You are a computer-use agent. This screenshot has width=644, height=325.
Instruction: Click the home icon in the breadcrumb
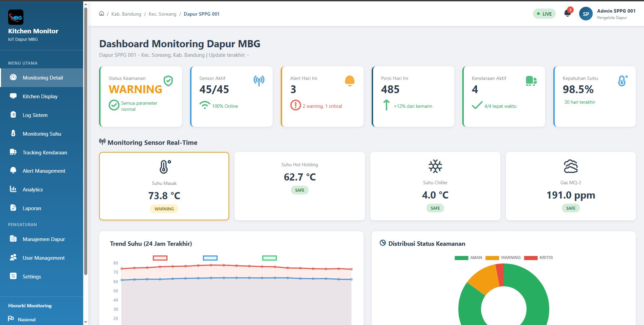click(x=102, y=13)
